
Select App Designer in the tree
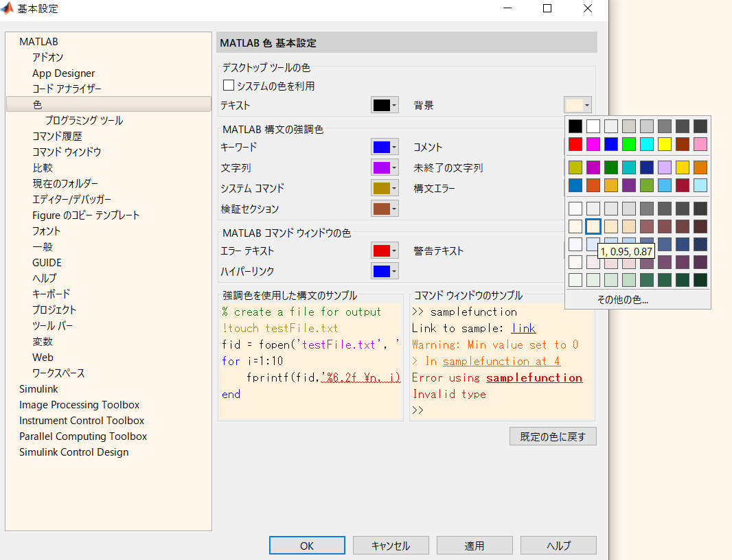[x=63, y=73]
